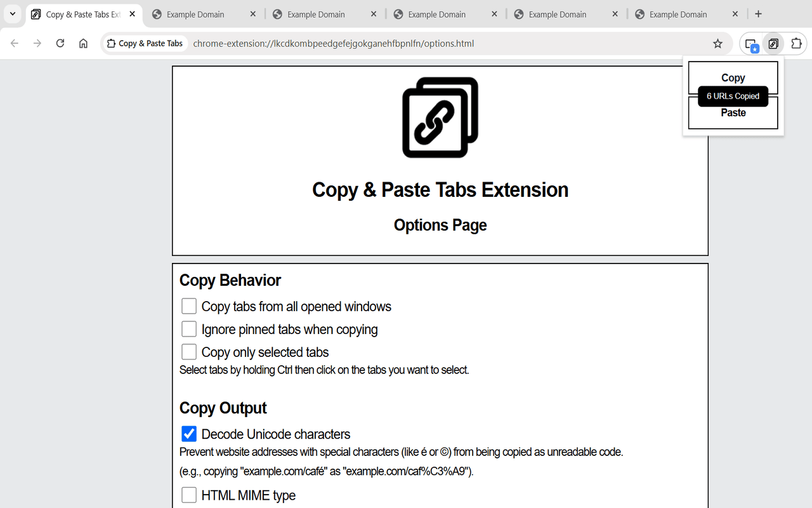Click the split-tab icon with blue badge
This screenshot has height=508, width=812.
coord(751,44)
